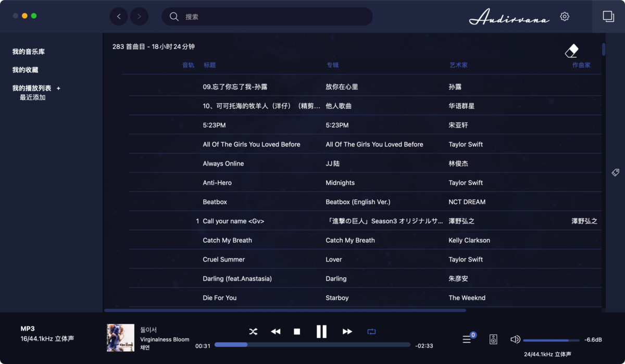Add a new playlist with the plus icon
The width and height of the screenshot is (625, 364).
click(58, 89)
